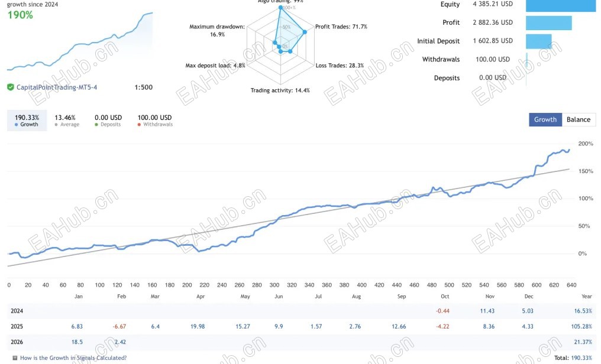The height and width of the screenshot is (364, 601).
Task: Click the Equity bar in summary
Action: click(560, 5)
